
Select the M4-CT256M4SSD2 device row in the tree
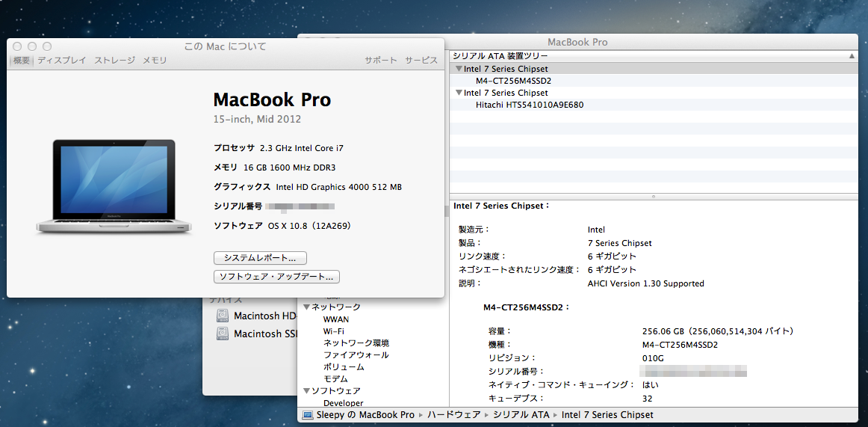click(x=655, y=81)
